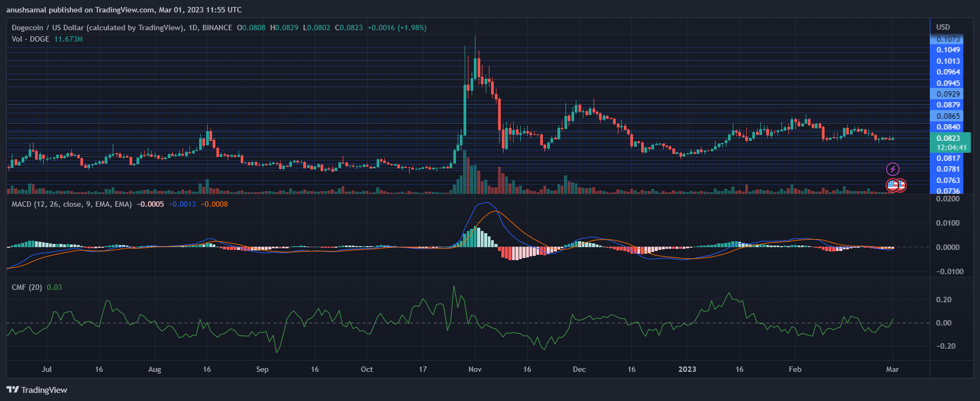Screen dimensions: 980x401
Task: Open the Dogecoin / US Dollar symbol title
Action: 98,28
